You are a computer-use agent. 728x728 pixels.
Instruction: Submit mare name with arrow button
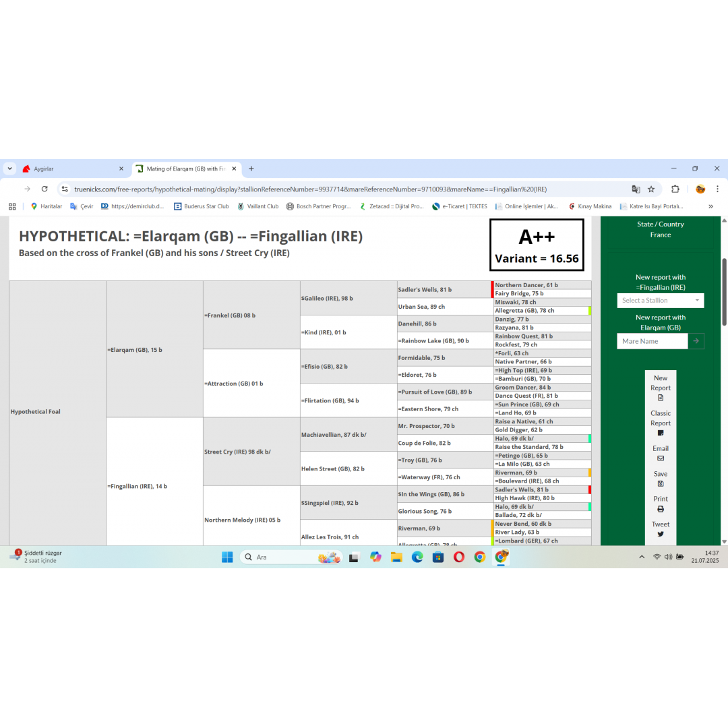click(696, 341)
